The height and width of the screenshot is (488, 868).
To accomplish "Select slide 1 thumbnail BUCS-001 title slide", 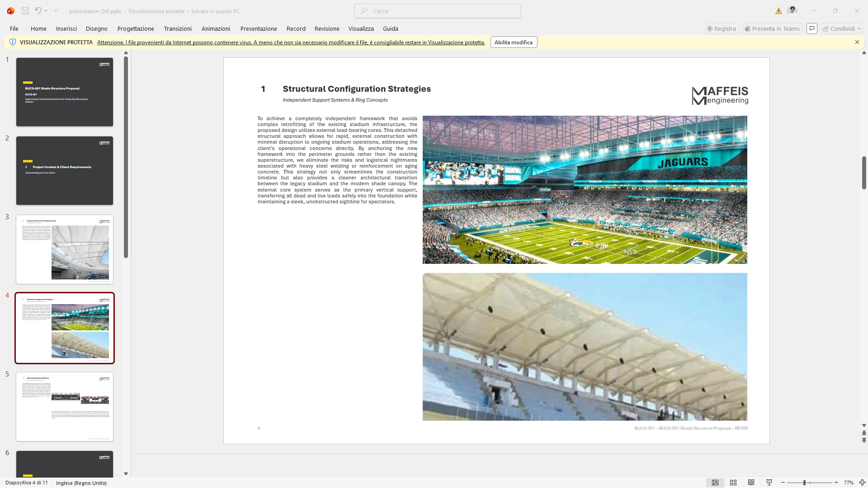I will click(65, 92).
